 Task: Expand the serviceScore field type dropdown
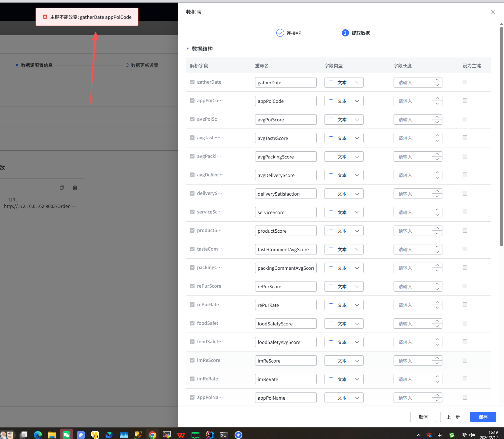pos(344,213)
